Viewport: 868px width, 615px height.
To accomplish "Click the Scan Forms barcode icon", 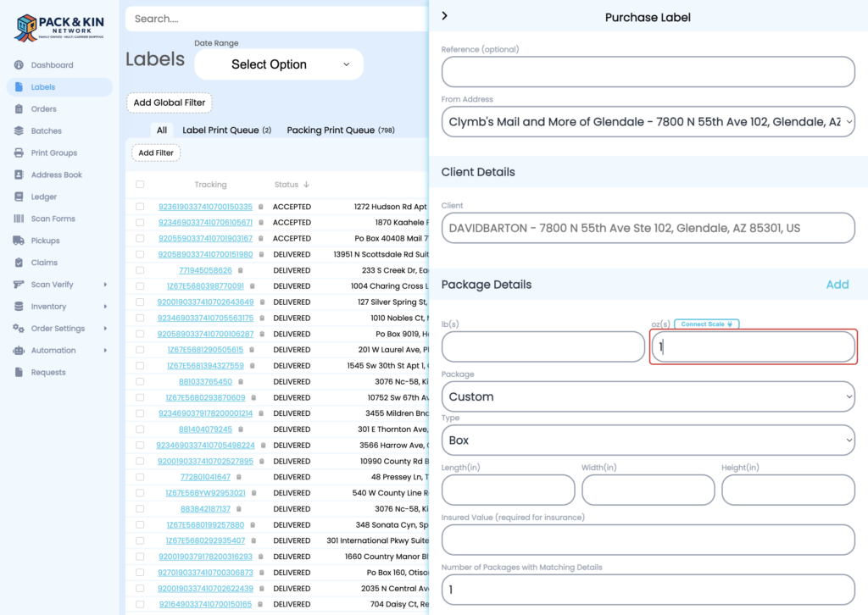I will coord(19,219).
